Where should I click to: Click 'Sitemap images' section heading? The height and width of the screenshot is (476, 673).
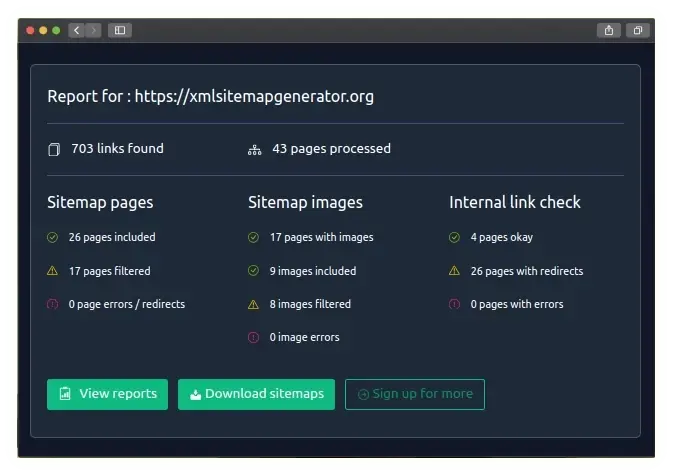(x=305, y=203)
